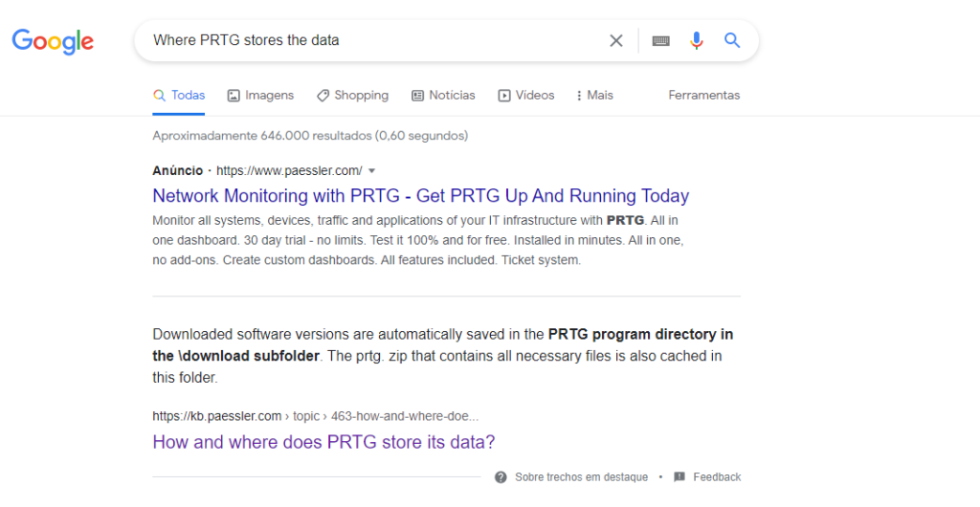This screenshot has height=507, width=980.
Task: Open the on-screen keyboard input tool
Action: pyautogui.click(x=660, y=40)
